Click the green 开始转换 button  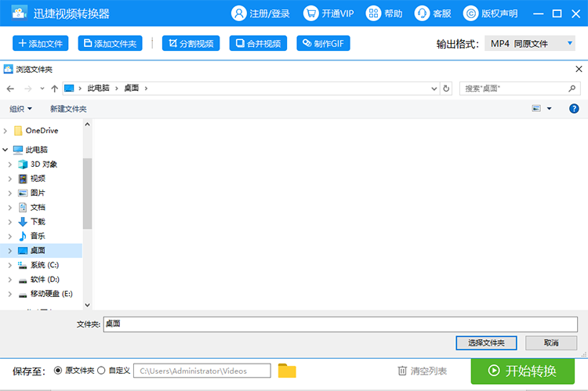tap(522, 371)
